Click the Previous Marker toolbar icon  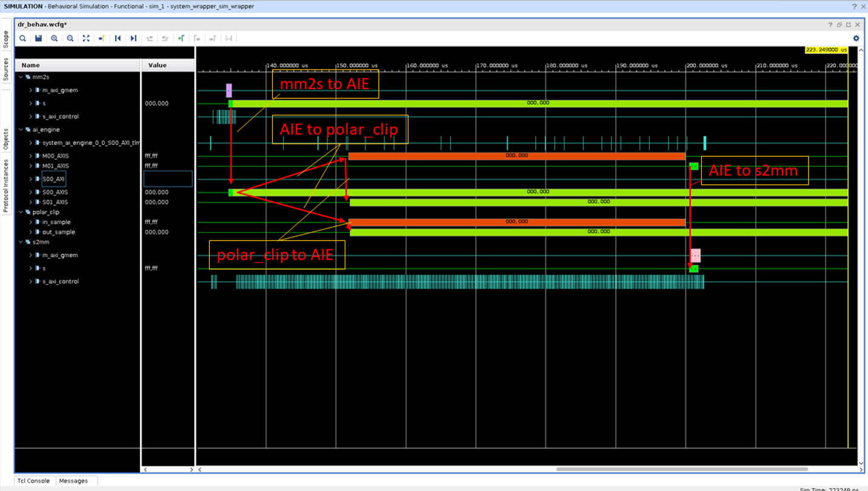tap(197, 38)
